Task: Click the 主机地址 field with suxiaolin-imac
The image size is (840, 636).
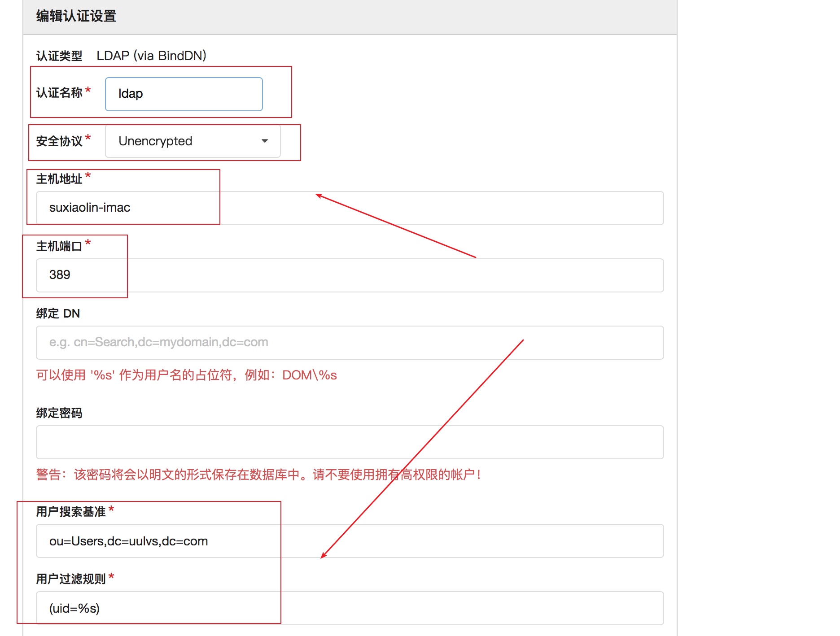Action: point(350,208)
